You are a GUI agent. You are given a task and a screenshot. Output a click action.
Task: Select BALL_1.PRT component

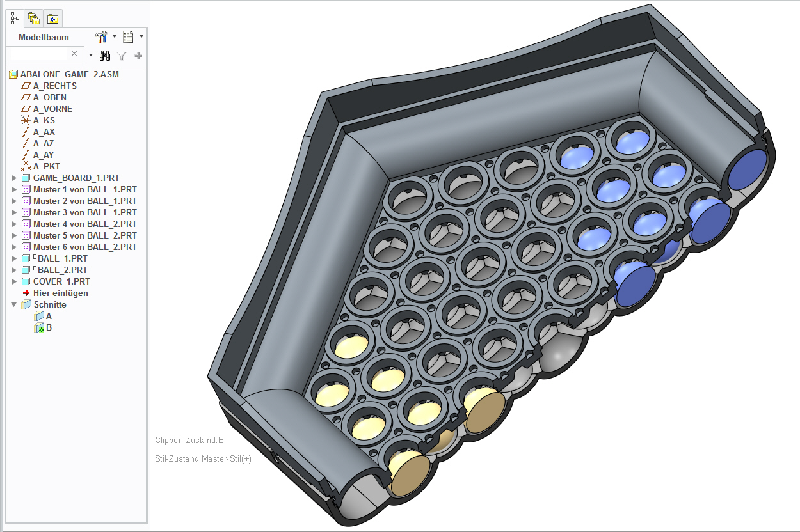click(x=63, y=258)
